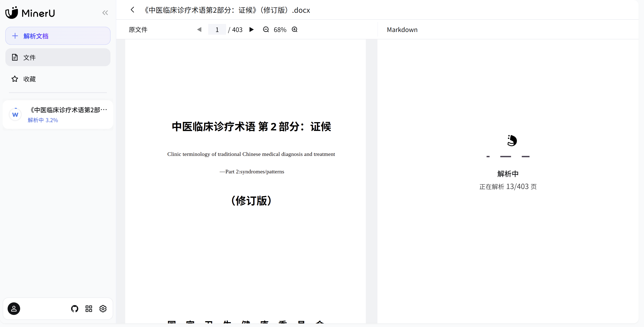
Task: Open the apps grid icon
Action: (x=89, y=308)
